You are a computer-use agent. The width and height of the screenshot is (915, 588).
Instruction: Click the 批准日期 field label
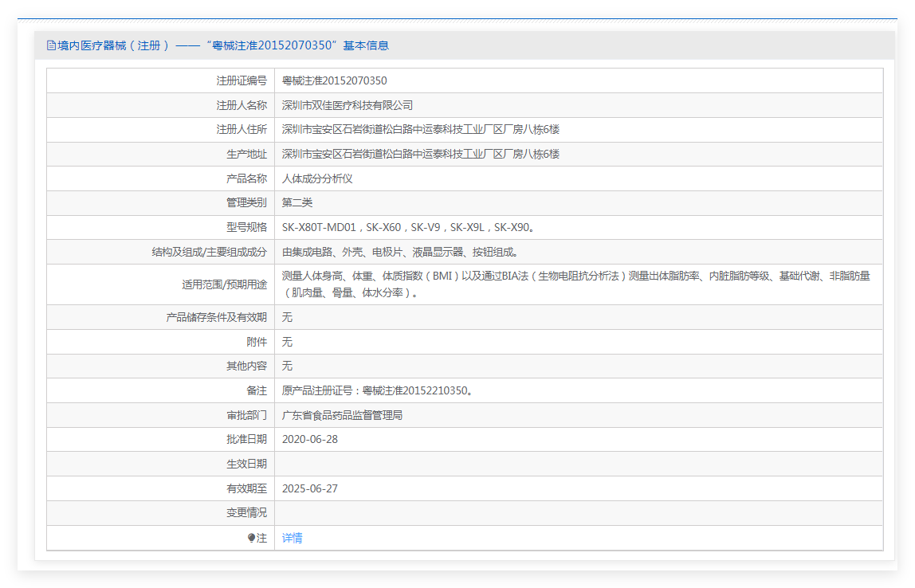[x=247, y=439]
